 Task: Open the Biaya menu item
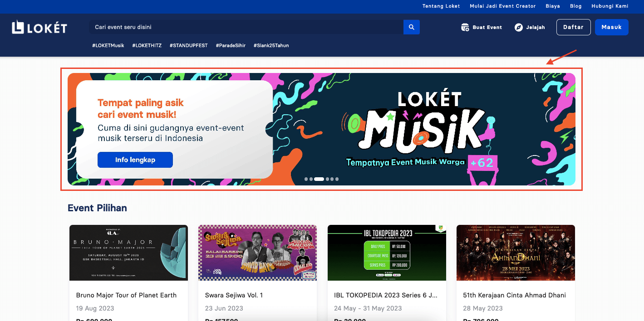(552, 6)
